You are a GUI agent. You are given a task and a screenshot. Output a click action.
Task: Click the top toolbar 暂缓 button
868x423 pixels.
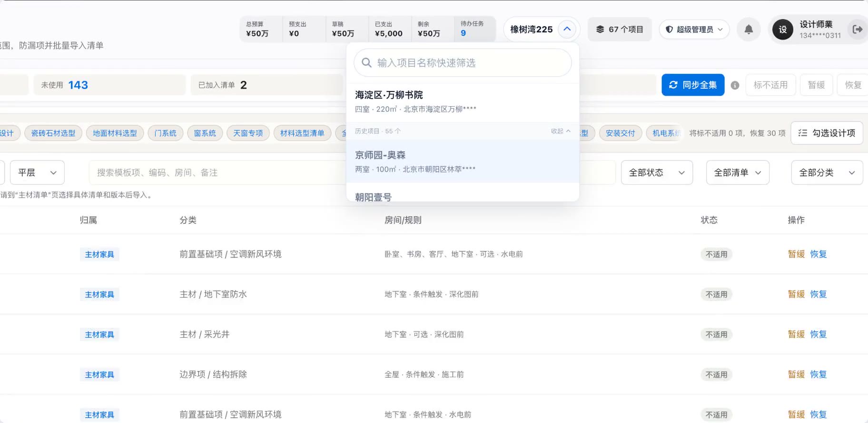pyautogui.click(x=816, y=85)
